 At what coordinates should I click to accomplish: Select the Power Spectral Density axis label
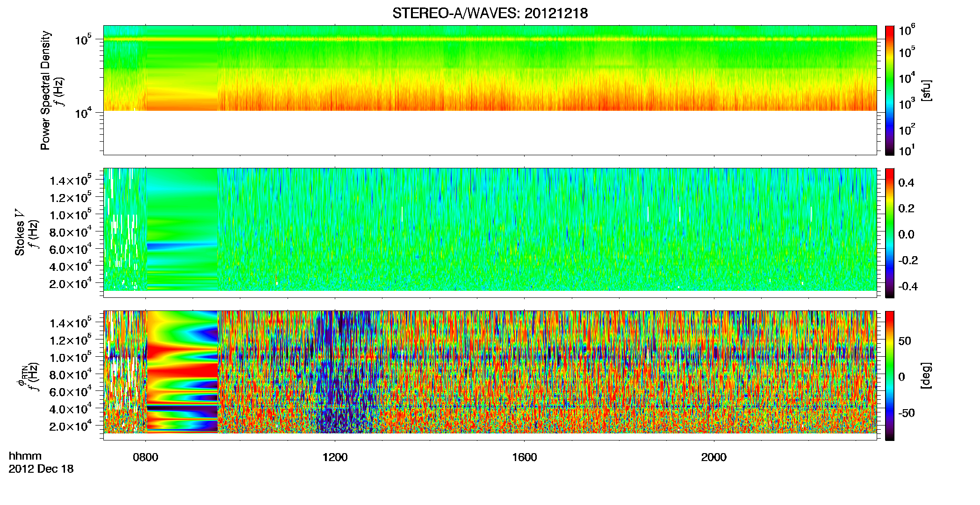(45, 90)
